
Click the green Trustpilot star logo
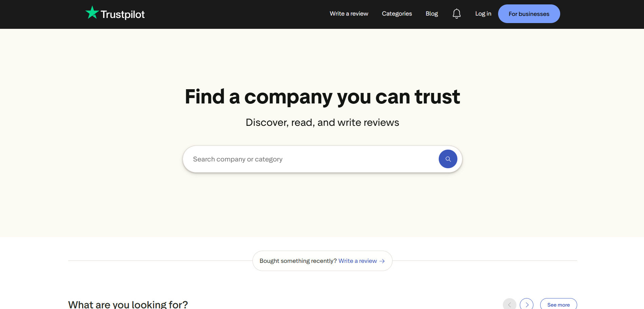coord(92,13)
